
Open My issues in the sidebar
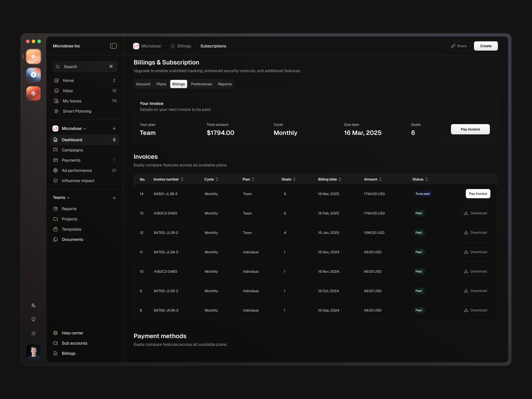point(85,101)
